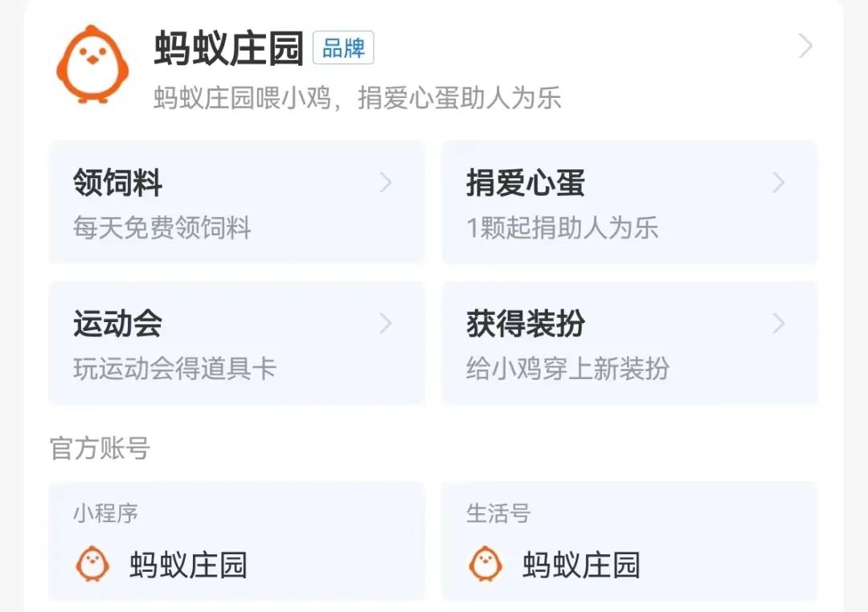Open the 捐爱心蛋 shortcut
The height and width of the screenshot is (612, 868).
pos(526,183)
